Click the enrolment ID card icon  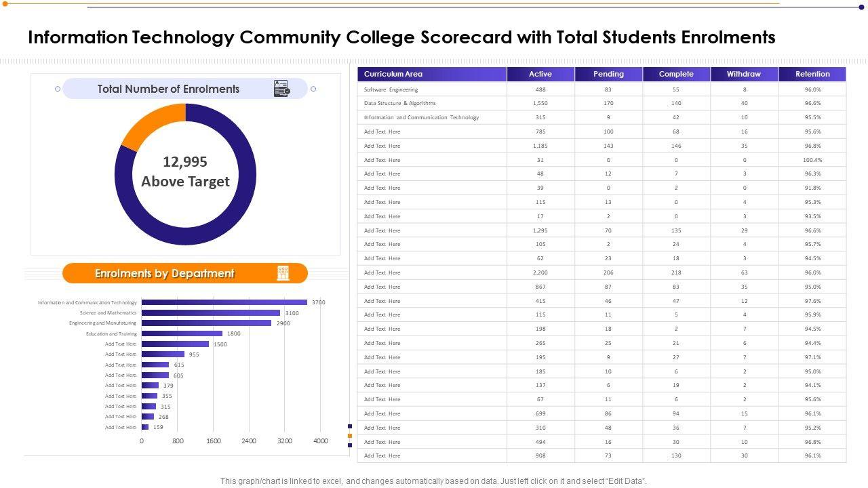[x=281, y=89]
